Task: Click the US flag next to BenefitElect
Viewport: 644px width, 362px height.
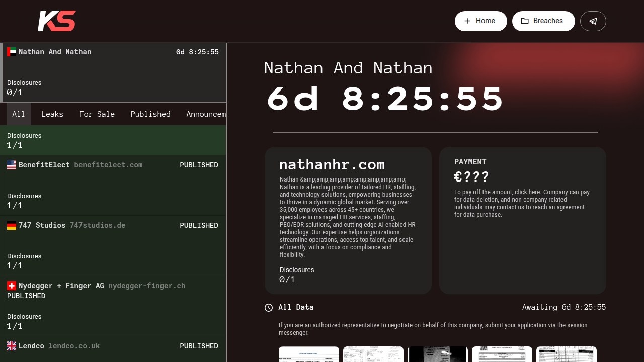Action: pos(12,165)
